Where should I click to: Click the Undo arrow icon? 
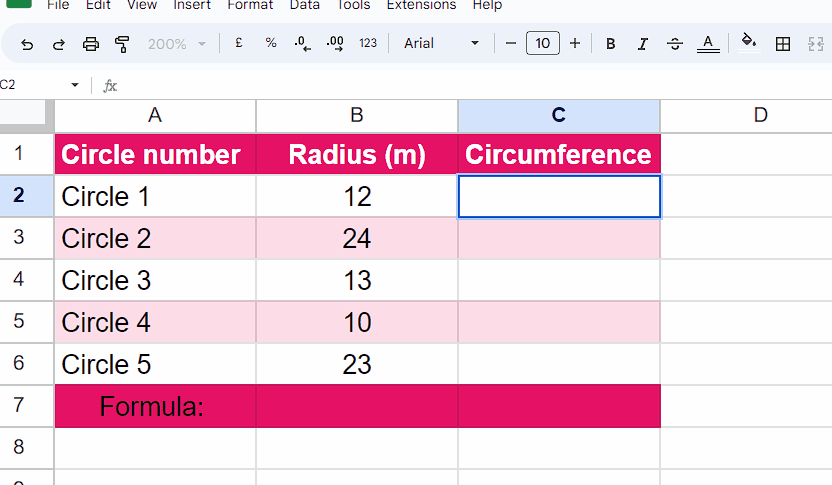click(27, 44)
